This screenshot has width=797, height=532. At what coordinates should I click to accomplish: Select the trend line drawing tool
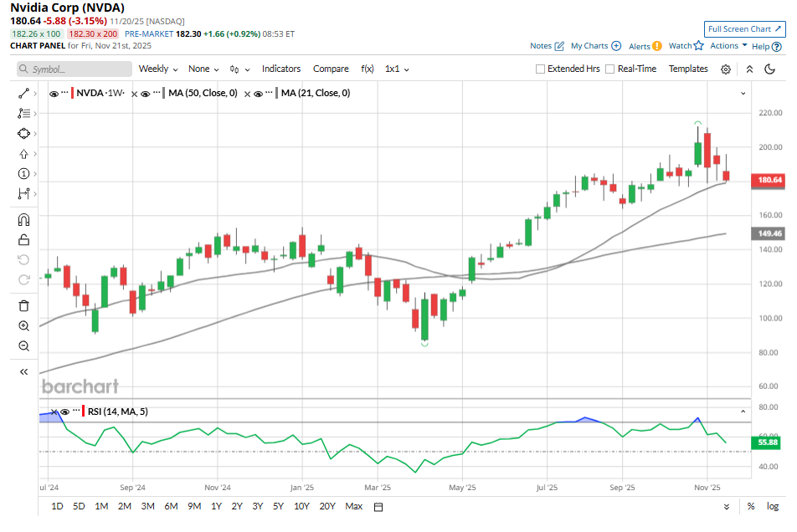[x=23, y=93]
